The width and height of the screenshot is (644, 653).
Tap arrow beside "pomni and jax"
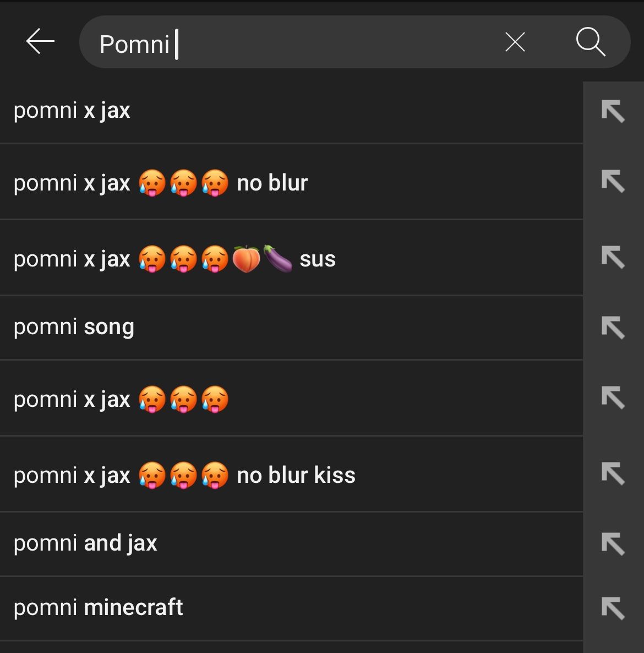click(x=613, y=544)
